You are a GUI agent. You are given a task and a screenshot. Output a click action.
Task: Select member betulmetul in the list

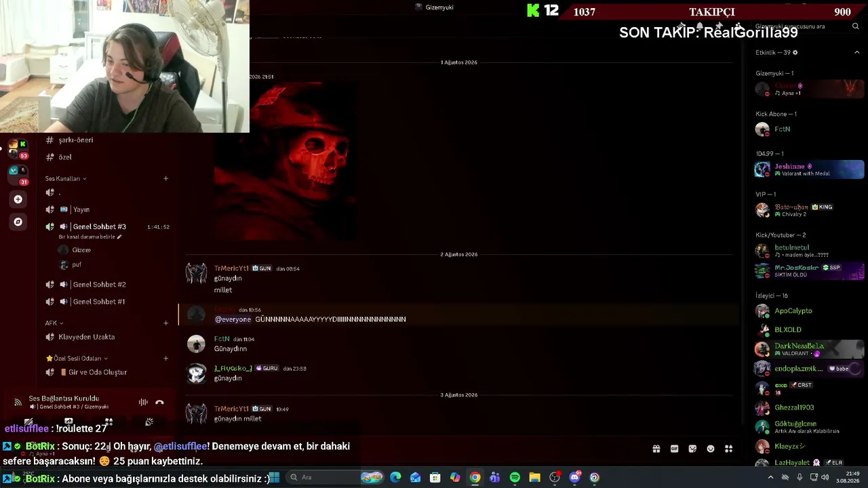coord(808,251)
